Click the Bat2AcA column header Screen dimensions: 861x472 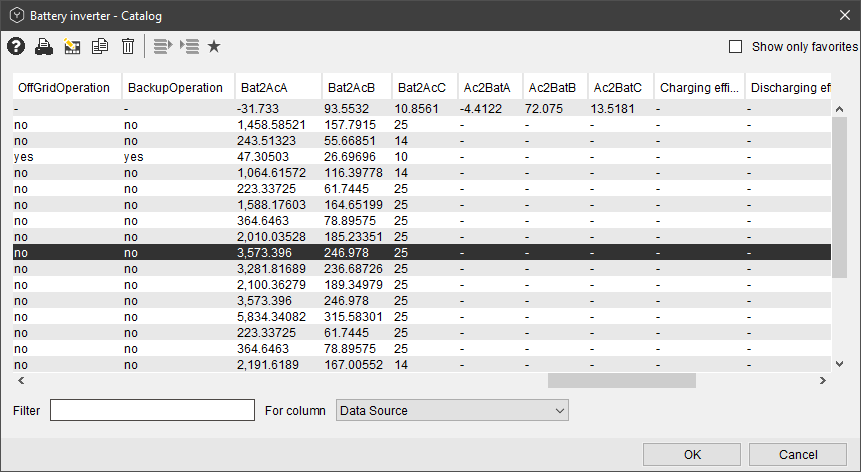pos(265,88)
